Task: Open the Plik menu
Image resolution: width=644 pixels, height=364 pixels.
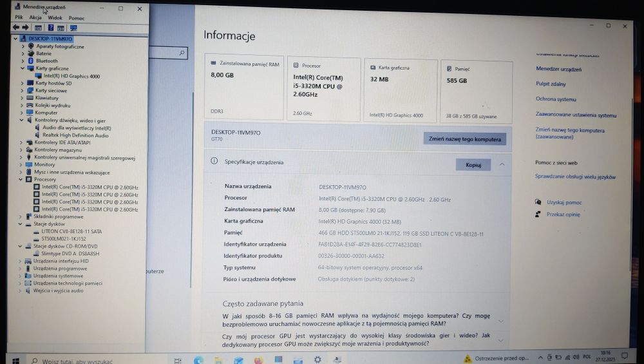Action: [19, 17]
